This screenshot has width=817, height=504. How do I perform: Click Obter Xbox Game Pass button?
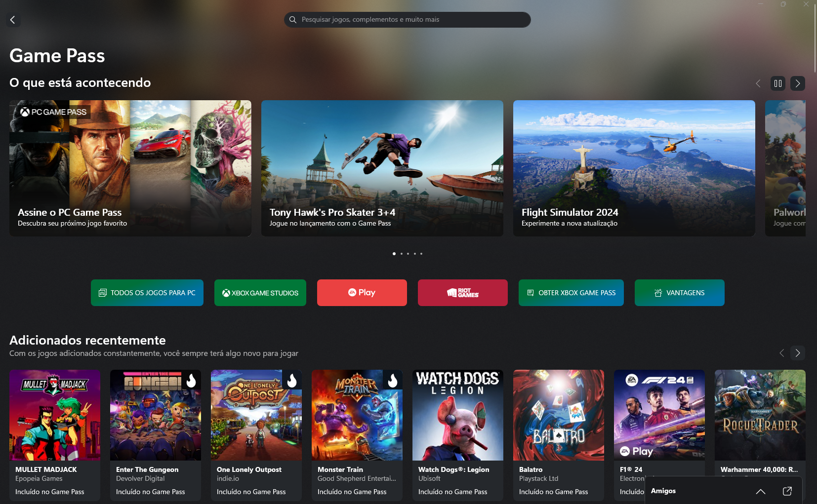571,293
